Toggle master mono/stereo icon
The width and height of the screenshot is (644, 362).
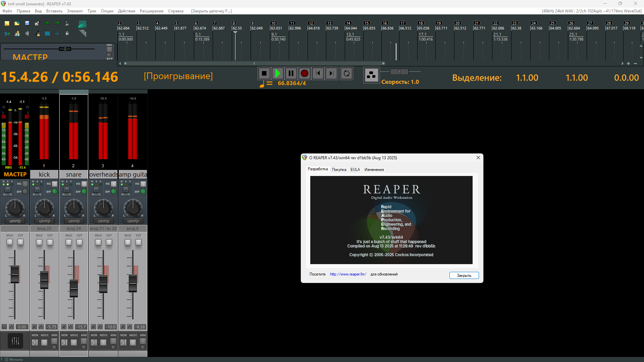click(4, 327)
